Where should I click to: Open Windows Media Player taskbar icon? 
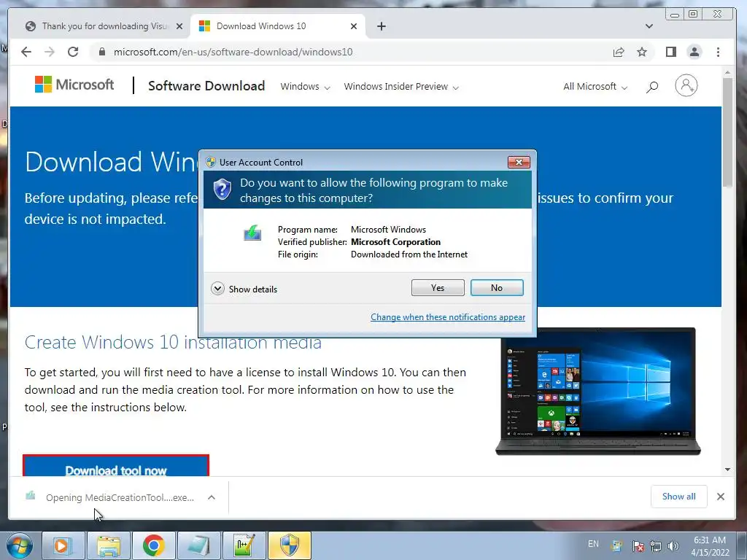point(63,545)
